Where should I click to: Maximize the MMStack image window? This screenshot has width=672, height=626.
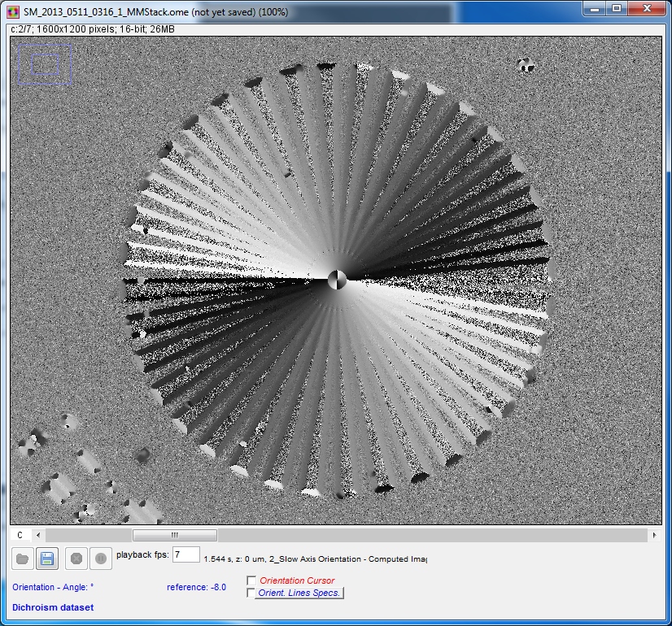click(617, 10)
